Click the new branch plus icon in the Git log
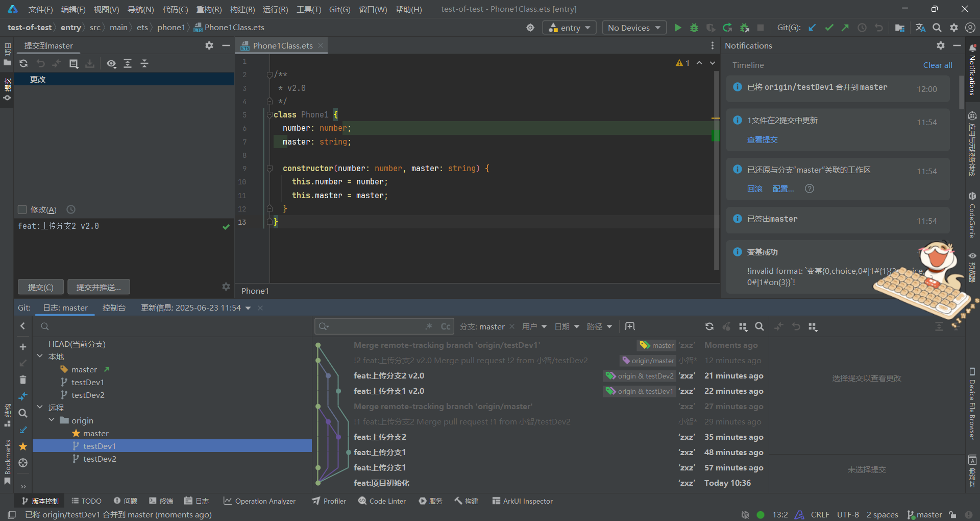Image resolution: width=980 pixels, height=521 pixels. (22, 347)
